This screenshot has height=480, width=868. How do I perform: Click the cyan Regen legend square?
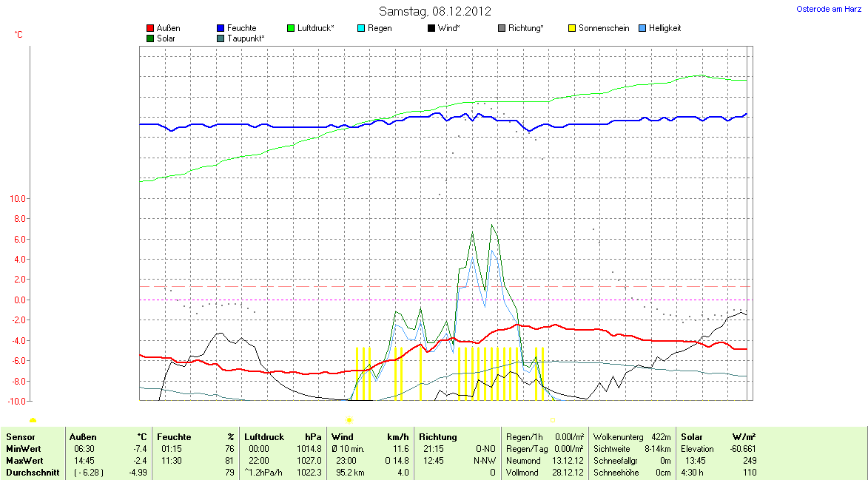pyautogui.click(x=361, y=29)
